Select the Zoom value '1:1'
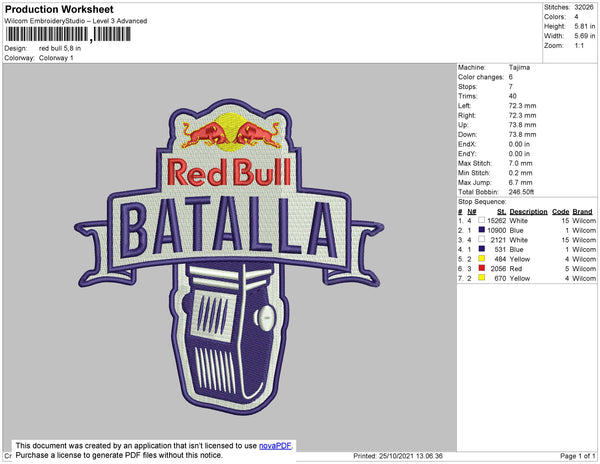Image resolution: width=600 pixels, height=464 pixels. [579, 46]
